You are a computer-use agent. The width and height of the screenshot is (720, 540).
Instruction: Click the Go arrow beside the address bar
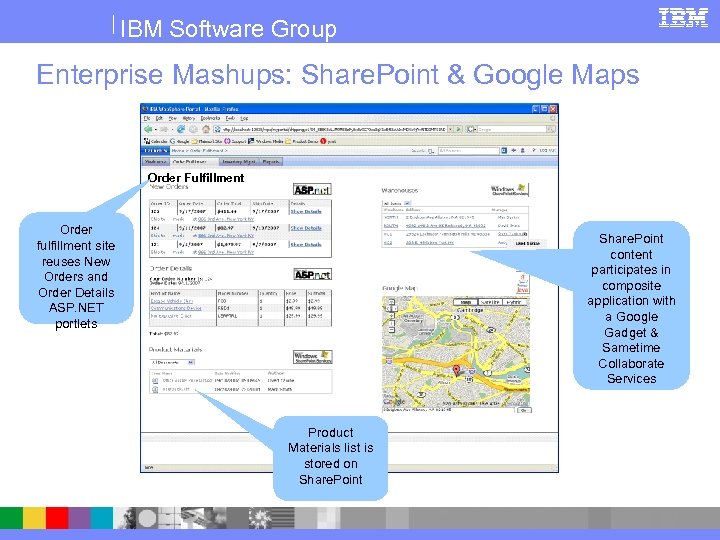pyautogui.click(x=459, y=129)
